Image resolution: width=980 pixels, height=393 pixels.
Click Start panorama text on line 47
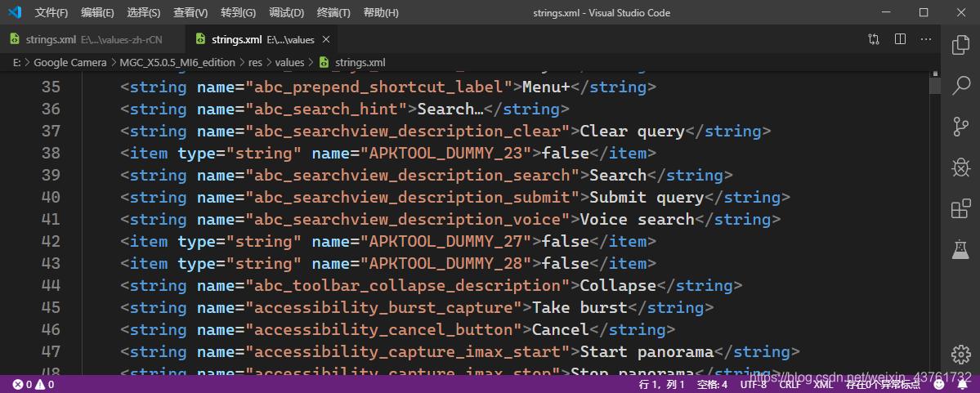point(647,352)
